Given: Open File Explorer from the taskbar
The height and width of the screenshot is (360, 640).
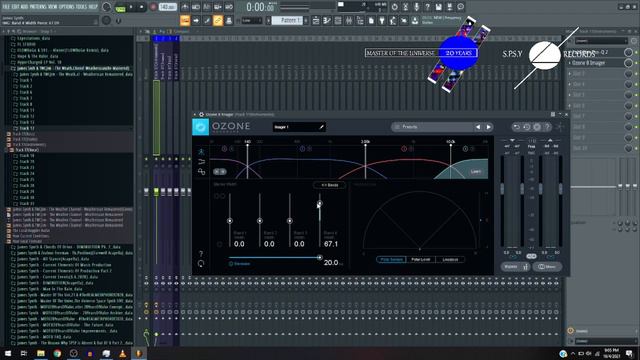Looking at the screenshot, I should pyautogui.click(x=41, y=353).
